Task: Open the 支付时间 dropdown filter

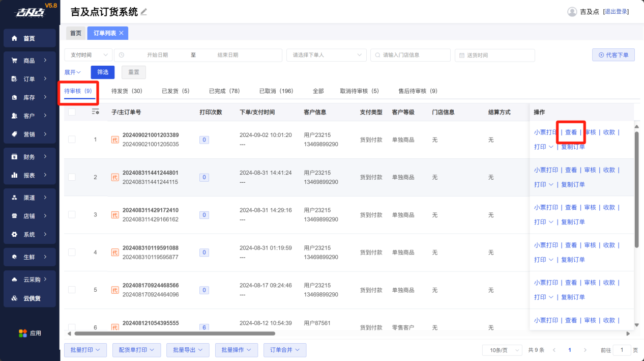Action: click(88, 55)
